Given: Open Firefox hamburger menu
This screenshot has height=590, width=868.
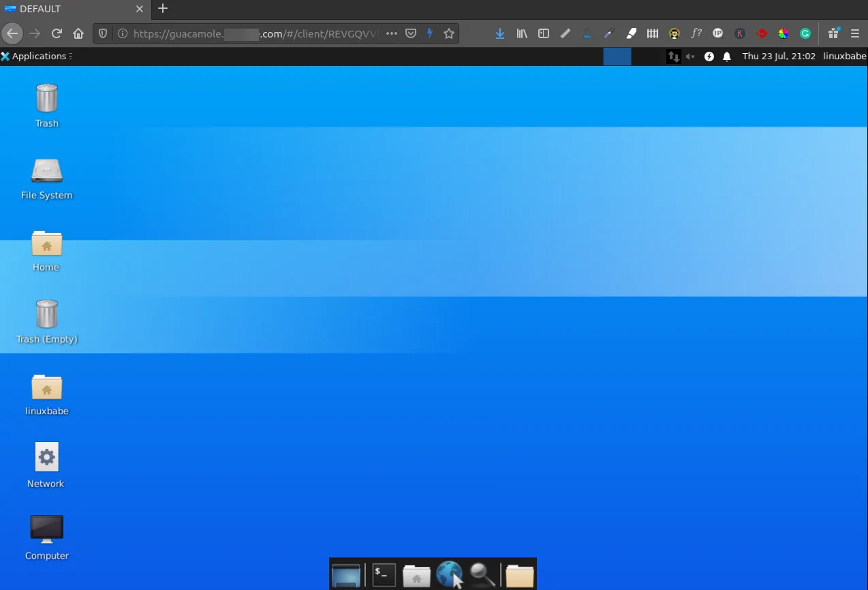Looking at the screenshot, I should [x=855, y=33].
